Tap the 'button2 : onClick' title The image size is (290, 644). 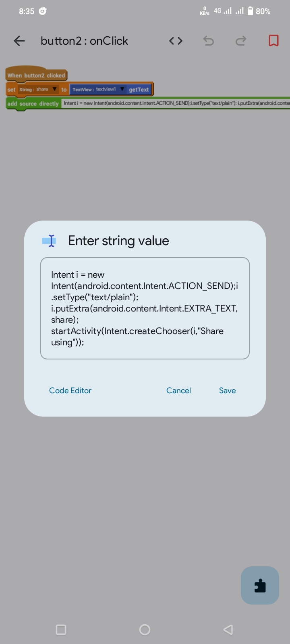point(84,41)
